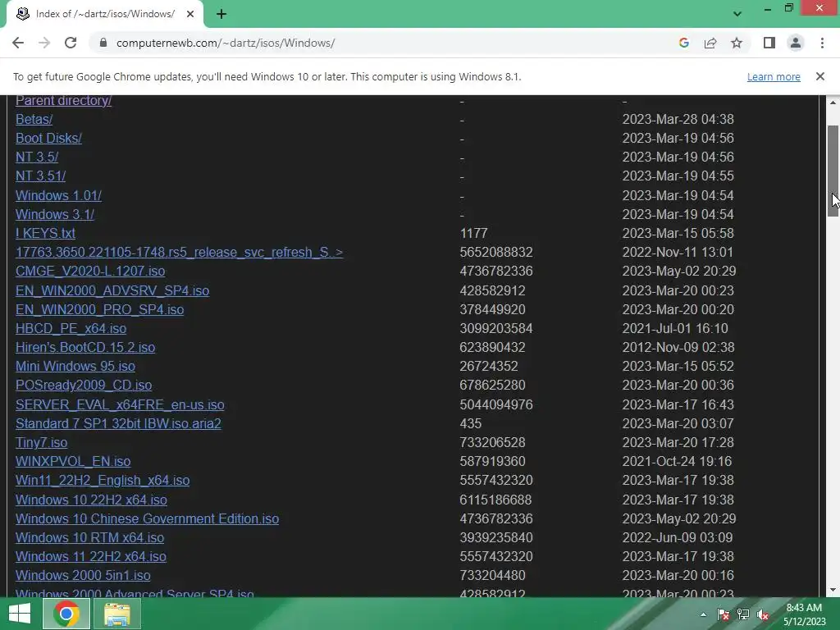The image size is (840, 630).
Task: Go back to the previous page
Action: point(18,43)
